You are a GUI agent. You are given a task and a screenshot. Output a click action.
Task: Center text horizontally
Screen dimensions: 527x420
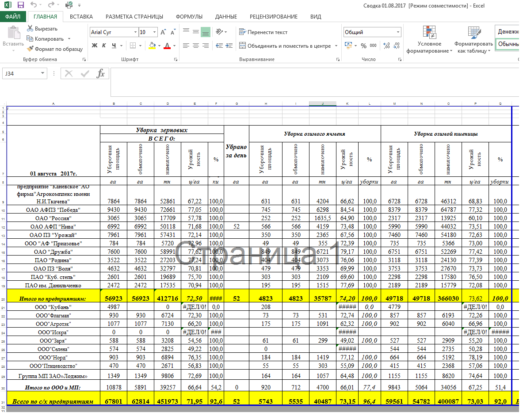(195, 46)
